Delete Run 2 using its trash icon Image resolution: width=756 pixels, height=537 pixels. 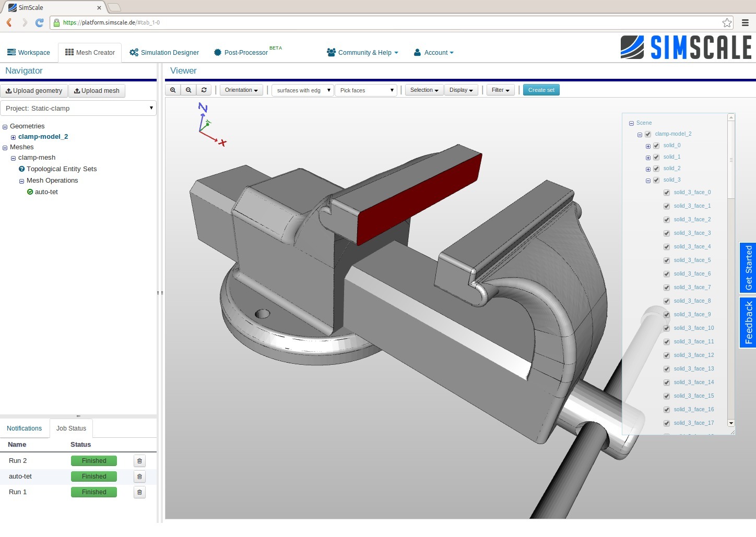139,461
